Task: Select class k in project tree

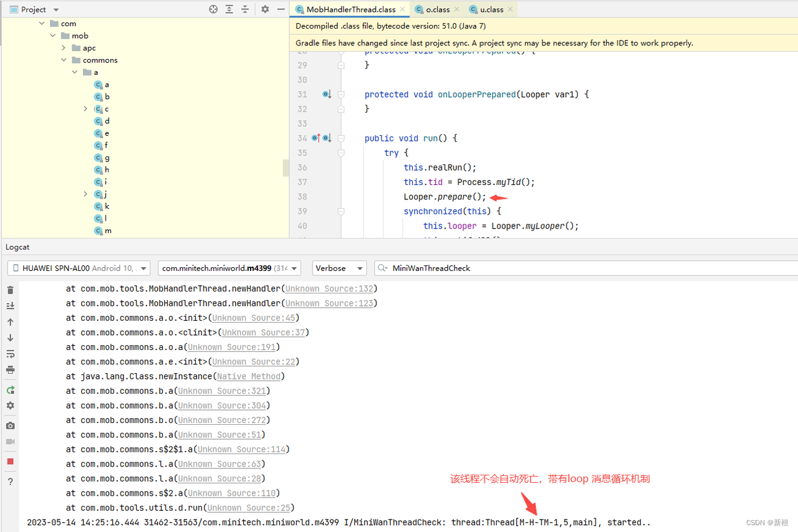Action: click(102, 206)
